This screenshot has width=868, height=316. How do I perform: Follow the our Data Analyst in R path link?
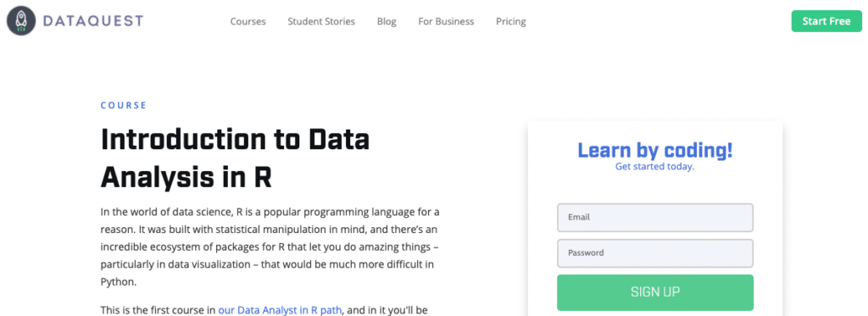pyautogui.click(x=280, y=310)
